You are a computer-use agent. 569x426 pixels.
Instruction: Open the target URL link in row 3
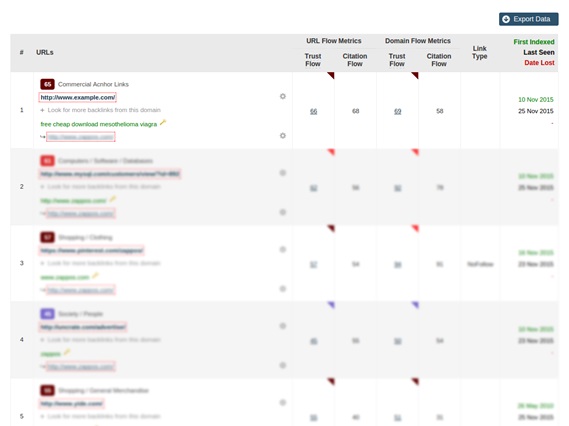pyautogui.click(x=81, y=290)
